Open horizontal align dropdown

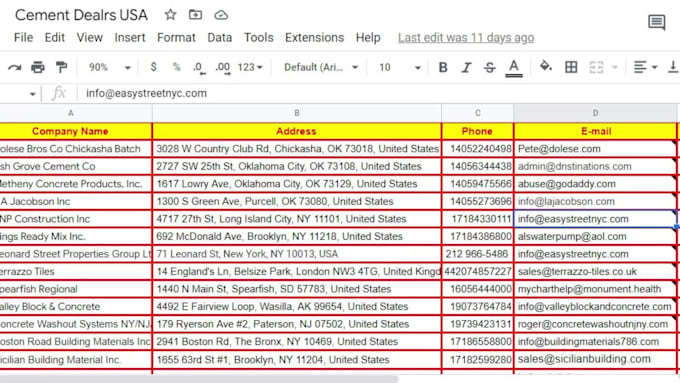(645, 67)
